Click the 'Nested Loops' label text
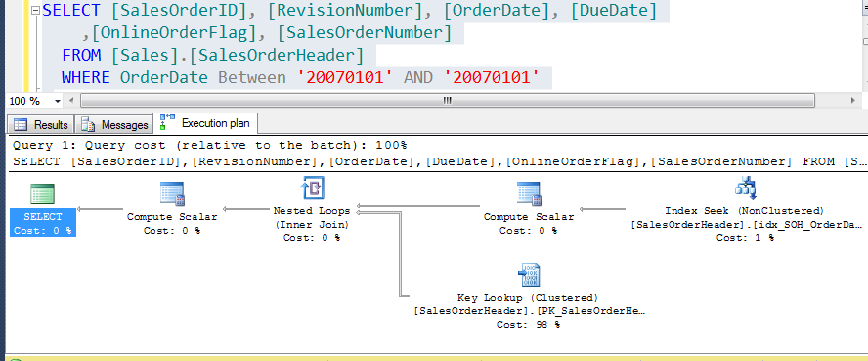 pyautogui.click(x=312, y=211)
